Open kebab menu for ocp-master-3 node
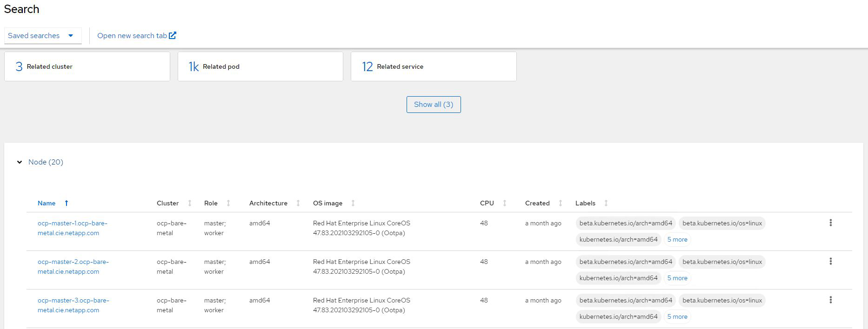 coord(830,300)
